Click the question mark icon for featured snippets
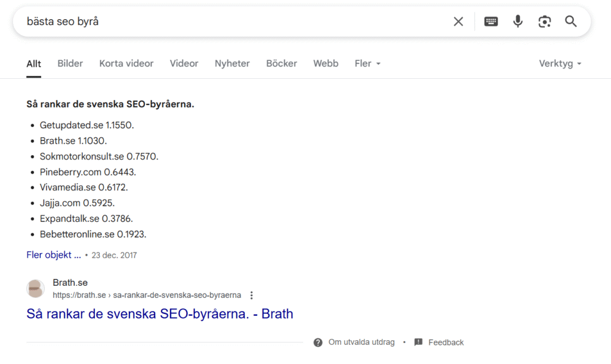The width and height of the screenshot is (611, 364). [x=318, y=343]
